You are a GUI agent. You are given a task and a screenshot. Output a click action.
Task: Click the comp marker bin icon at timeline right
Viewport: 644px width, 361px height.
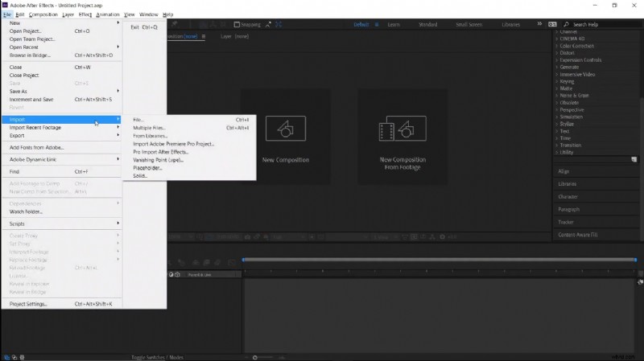click(x=640, y=282)
